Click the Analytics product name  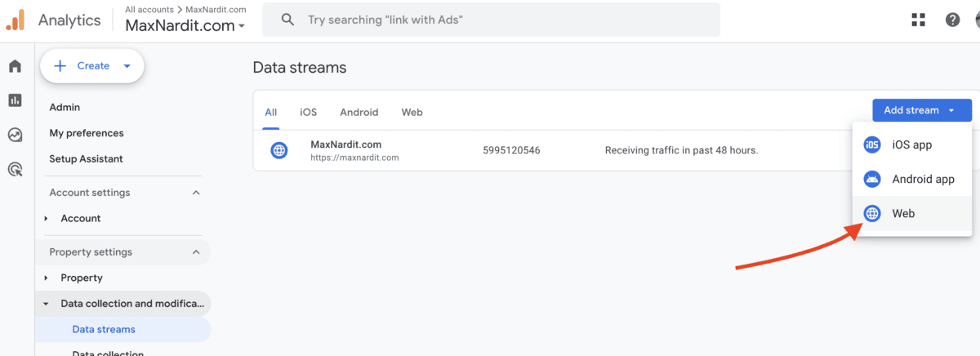point(69,20)
